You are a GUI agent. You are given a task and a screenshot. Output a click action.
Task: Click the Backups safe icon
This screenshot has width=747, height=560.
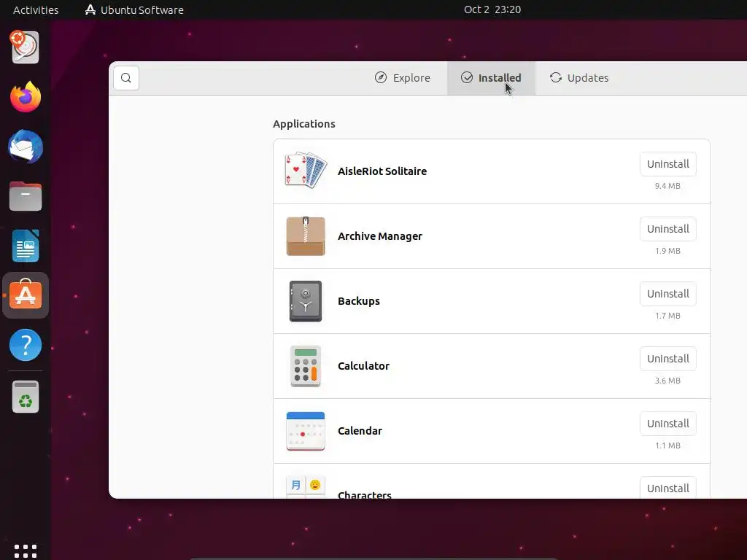(x=306, y=301)
